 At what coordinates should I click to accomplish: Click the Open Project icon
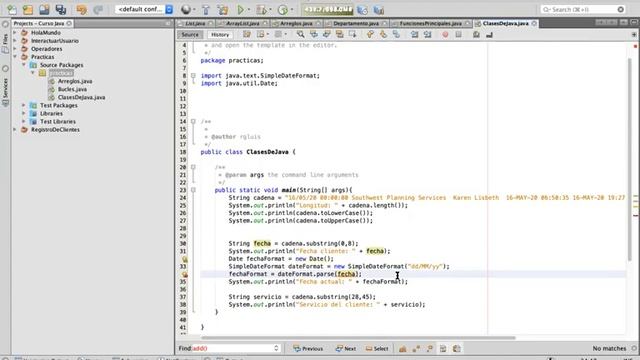(x=44, y=9)
